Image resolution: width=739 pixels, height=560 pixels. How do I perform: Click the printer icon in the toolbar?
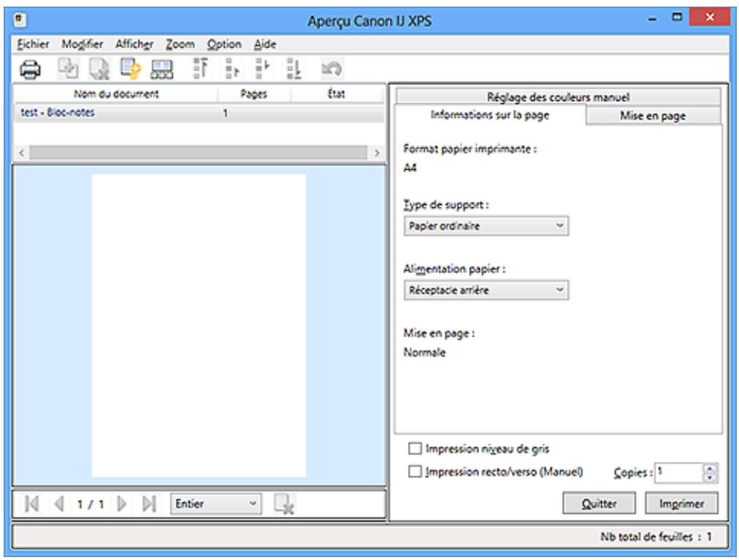30,70
